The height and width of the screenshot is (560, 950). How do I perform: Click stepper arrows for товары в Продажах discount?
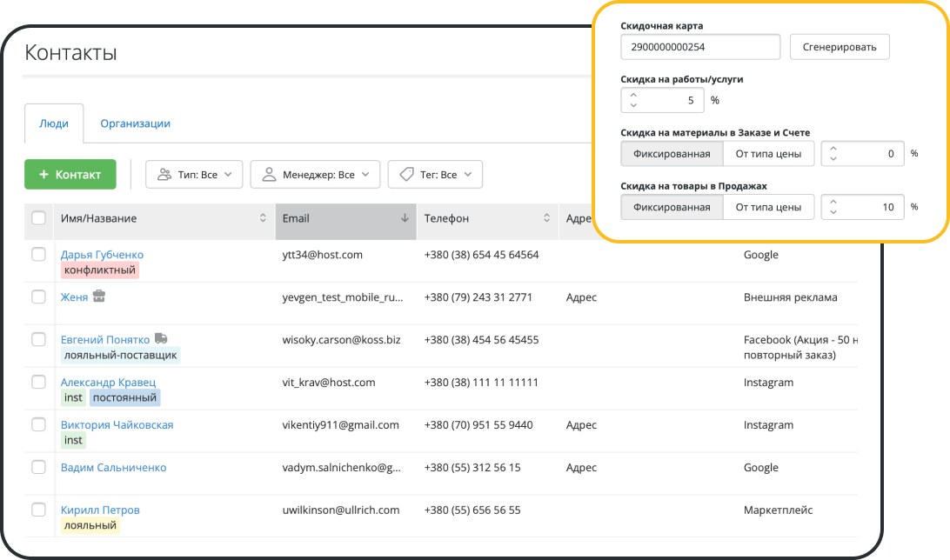pos(833,207)
